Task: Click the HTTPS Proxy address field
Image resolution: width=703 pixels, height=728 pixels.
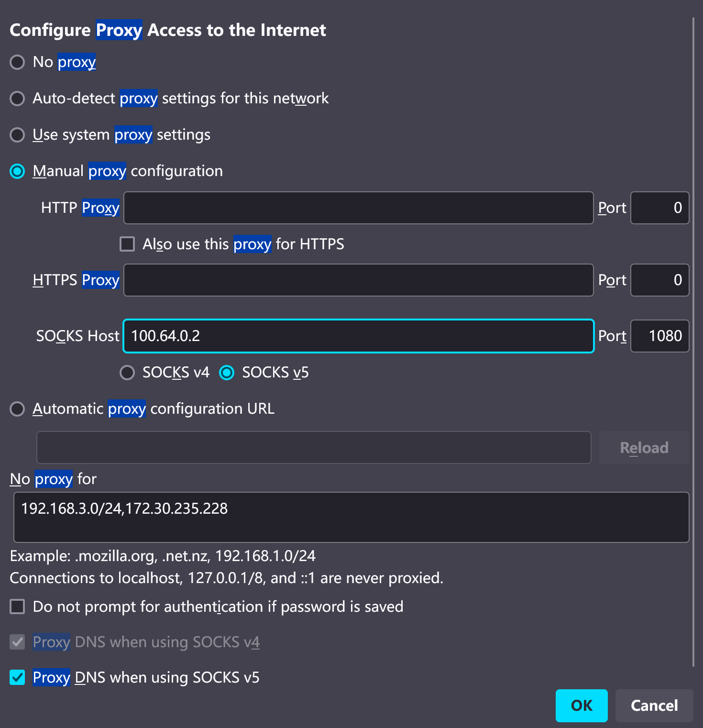Action: [x=358, y=280]
